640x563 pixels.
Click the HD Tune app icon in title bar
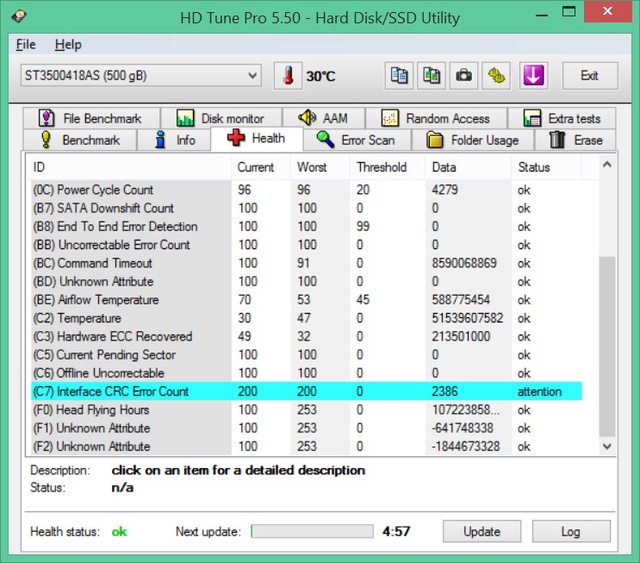[x=19, y=17]
